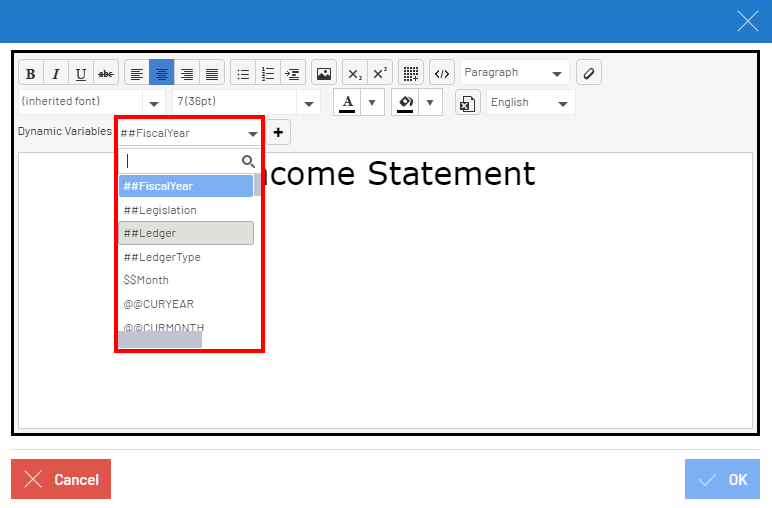Click the Cancel button
The height and width of the screenshot is (508, 772).
point(61,479)
